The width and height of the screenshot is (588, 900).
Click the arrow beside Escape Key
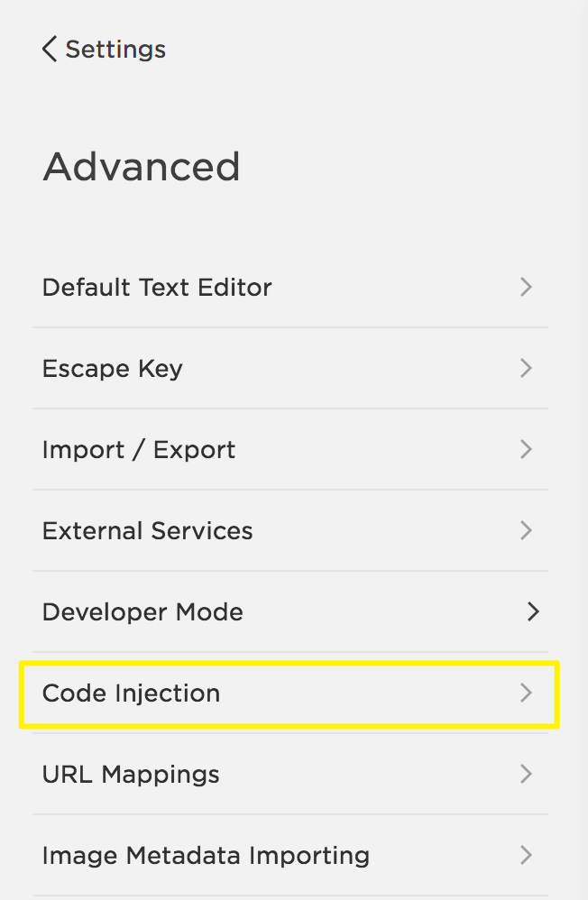coord(527,369)
